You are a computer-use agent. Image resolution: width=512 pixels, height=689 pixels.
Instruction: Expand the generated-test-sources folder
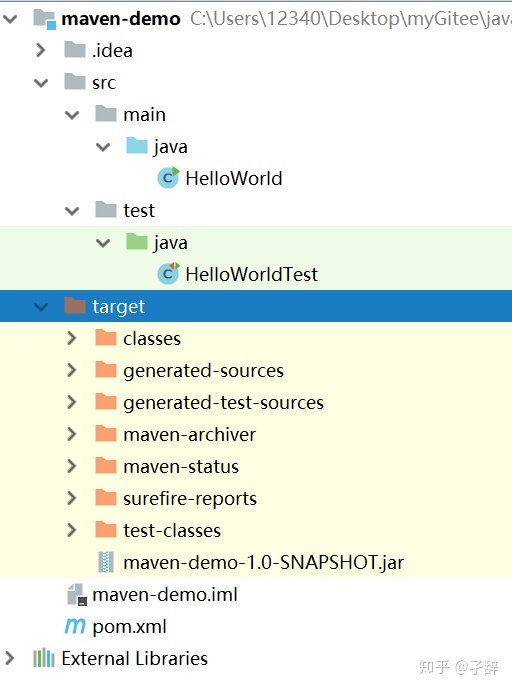(72, 402)
